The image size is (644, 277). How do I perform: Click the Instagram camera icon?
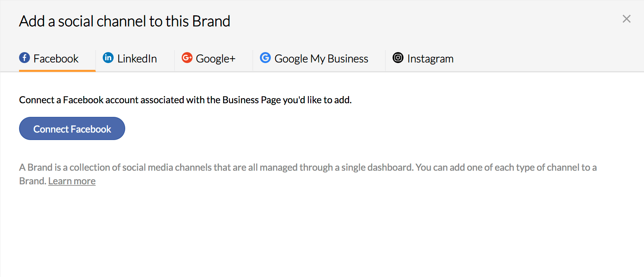click(x=398, y=58)
